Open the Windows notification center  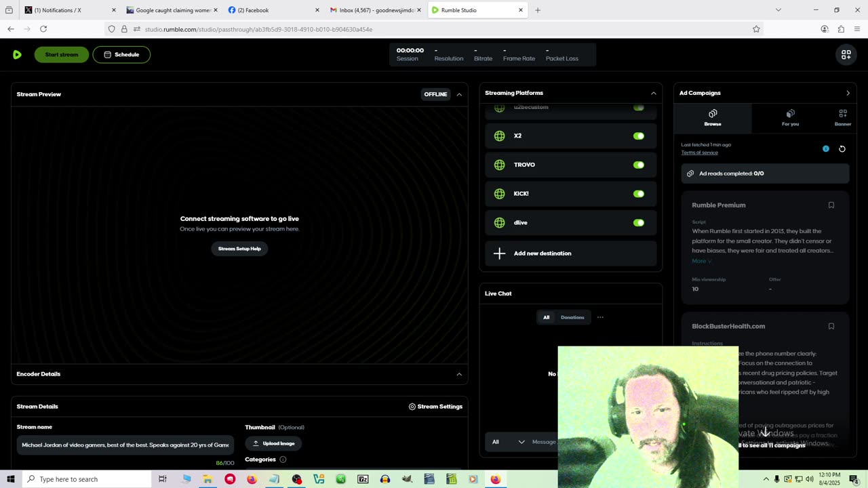click(x=853, y=479)
